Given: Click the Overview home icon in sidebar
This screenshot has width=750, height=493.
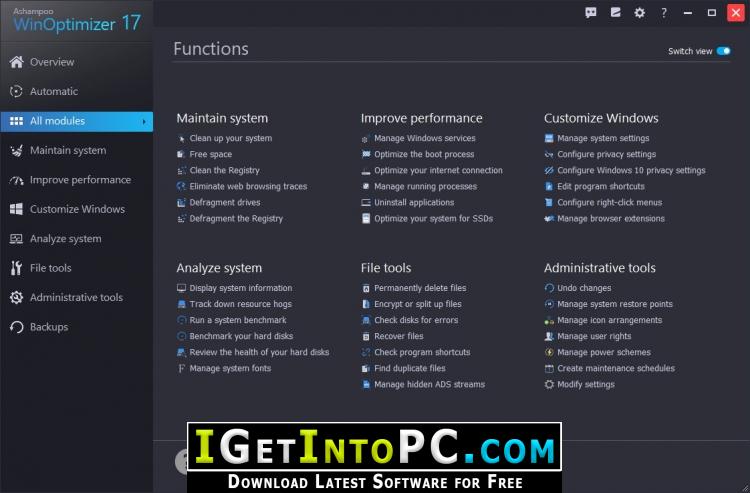Looking at the screenshot, I should click(x=16, y=62).
